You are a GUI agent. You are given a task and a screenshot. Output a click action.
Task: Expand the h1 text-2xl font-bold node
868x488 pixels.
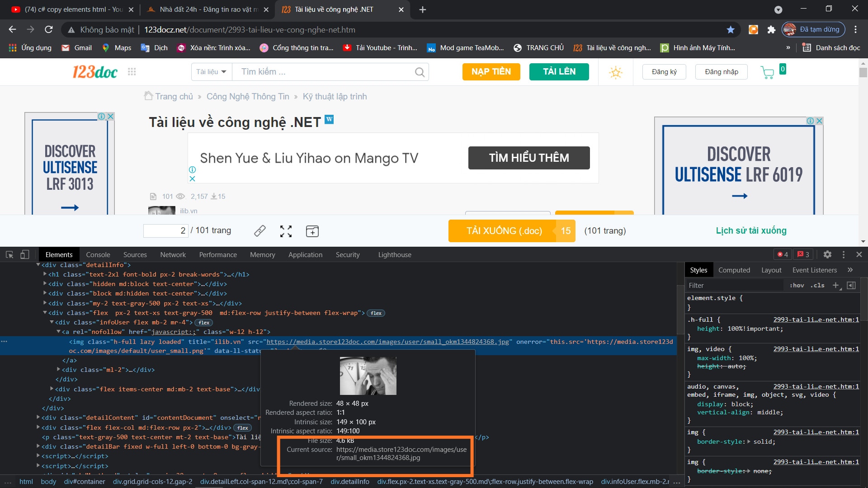click(x=45, y=274)
